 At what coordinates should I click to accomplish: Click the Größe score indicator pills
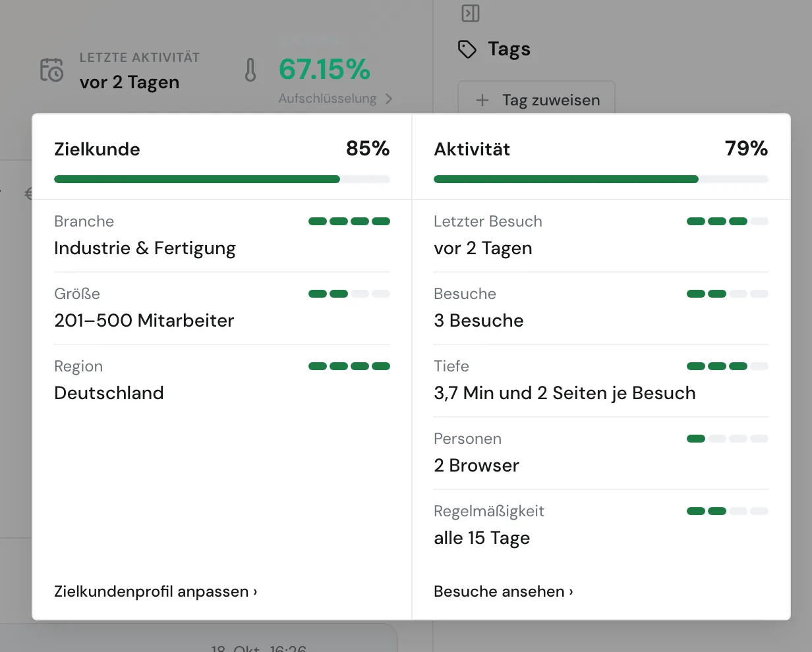click(349, 294)
